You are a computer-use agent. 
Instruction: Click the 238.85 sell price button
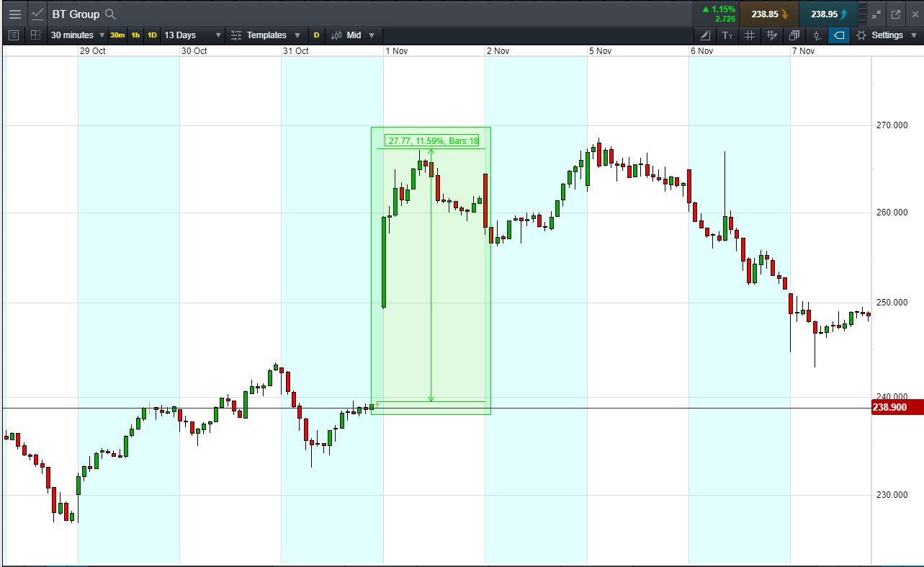tap(770, 14)
